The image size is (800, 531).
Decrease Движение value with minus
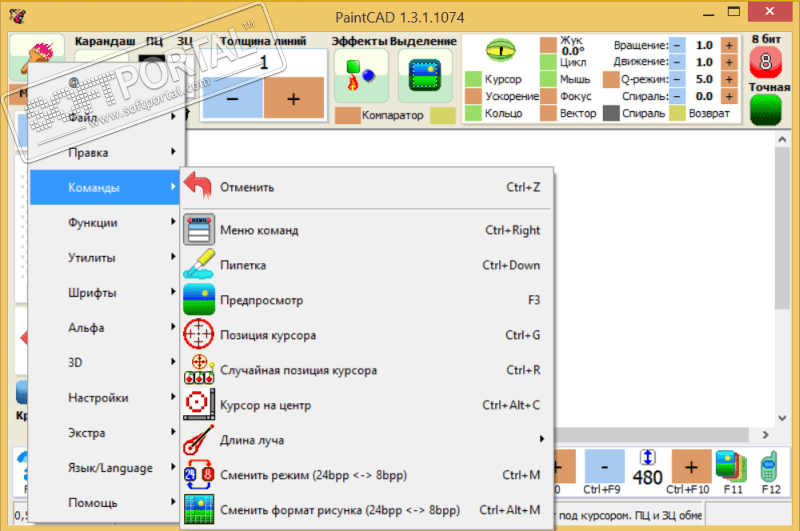tap(677, 62)
